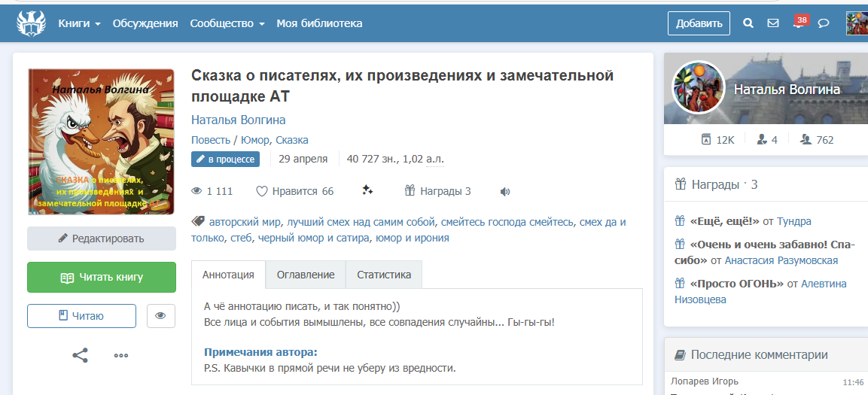
Task: Click the audio speaker icon
Action: (504, 192)
